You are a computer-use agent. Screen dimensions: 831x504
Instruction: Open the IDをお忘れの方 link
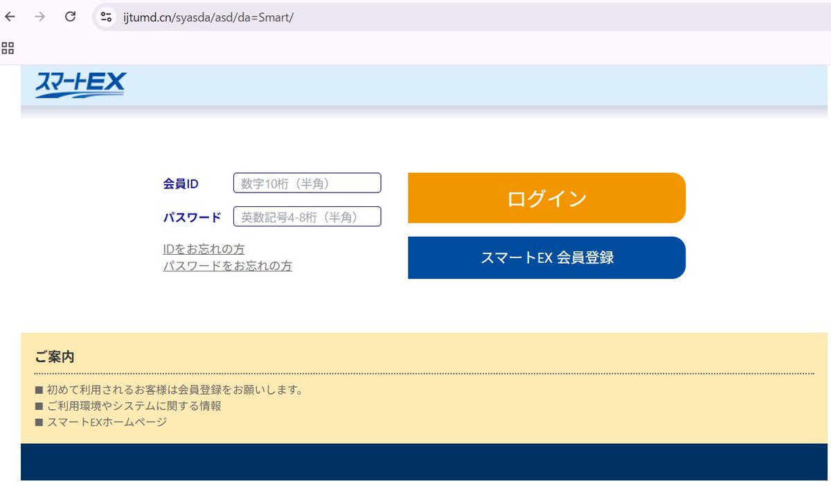tap(204, 249)
